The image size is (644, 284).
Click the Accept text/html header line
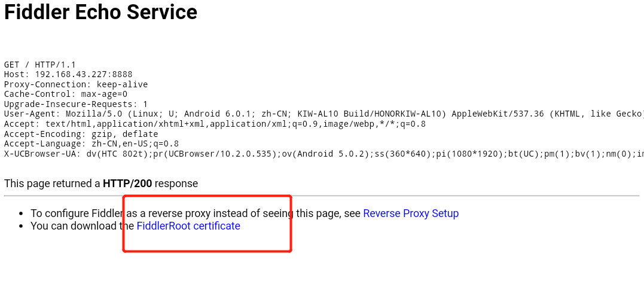click(x=215, y=124)
